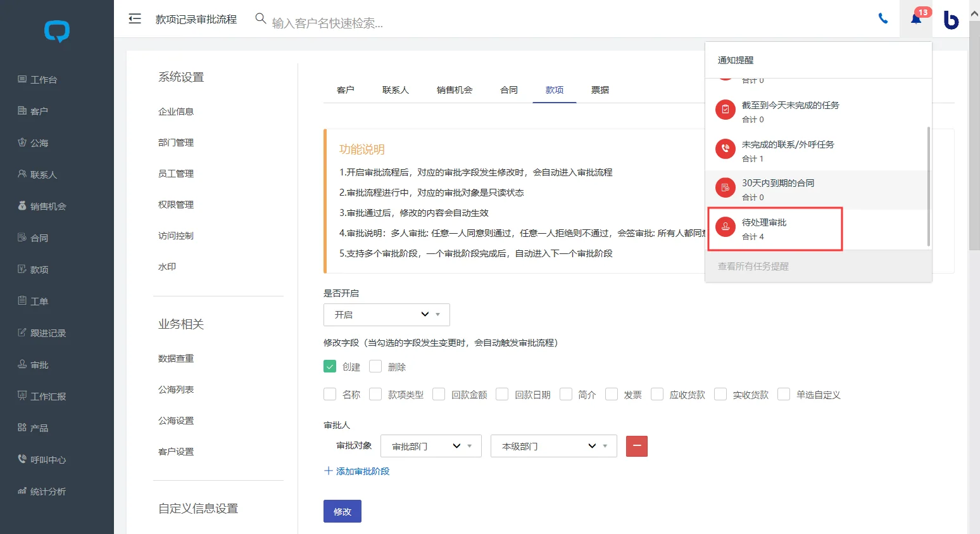Image resolution: width=980 pixels, height=534 pixels.
Task: Click the phone icon in the header
Action: tap(883, 18)
